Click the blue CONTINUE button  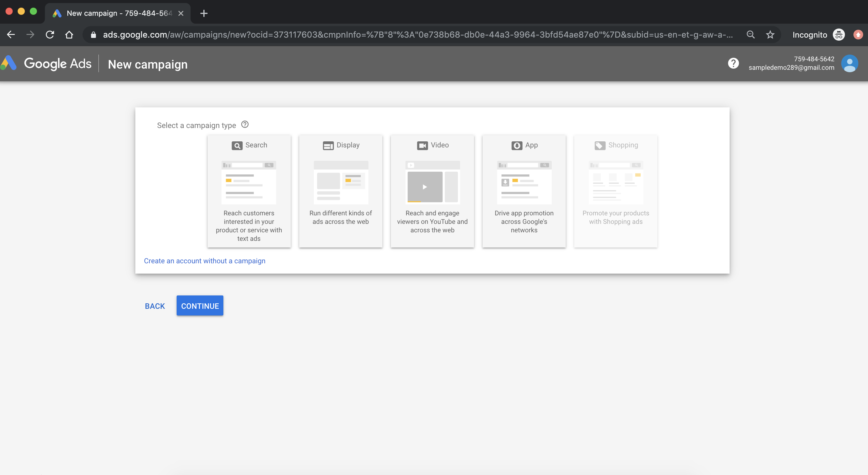tap(200, 305)
